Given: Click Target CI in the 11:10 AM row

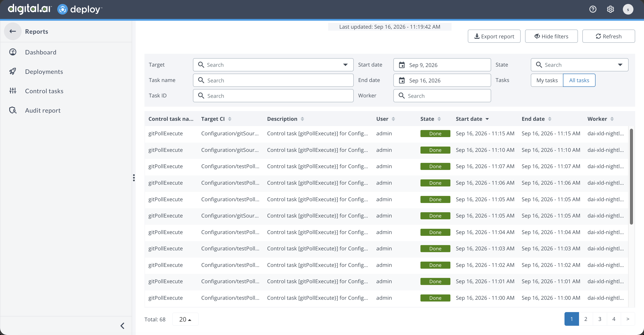Looking at the screenshot, I should pyautogui.click(x=230, y=150).
